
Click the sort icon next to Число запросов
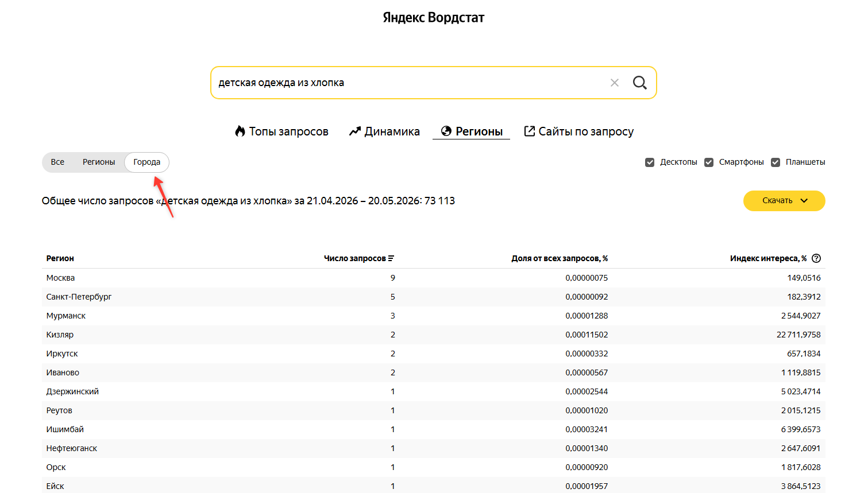click(391, 258)
